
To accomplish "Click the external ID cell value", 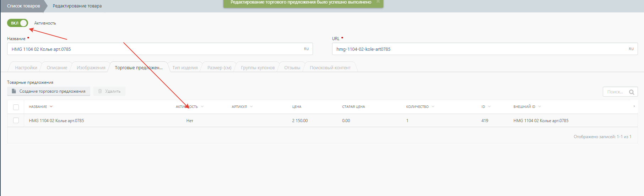I will (x=541, y=121).
